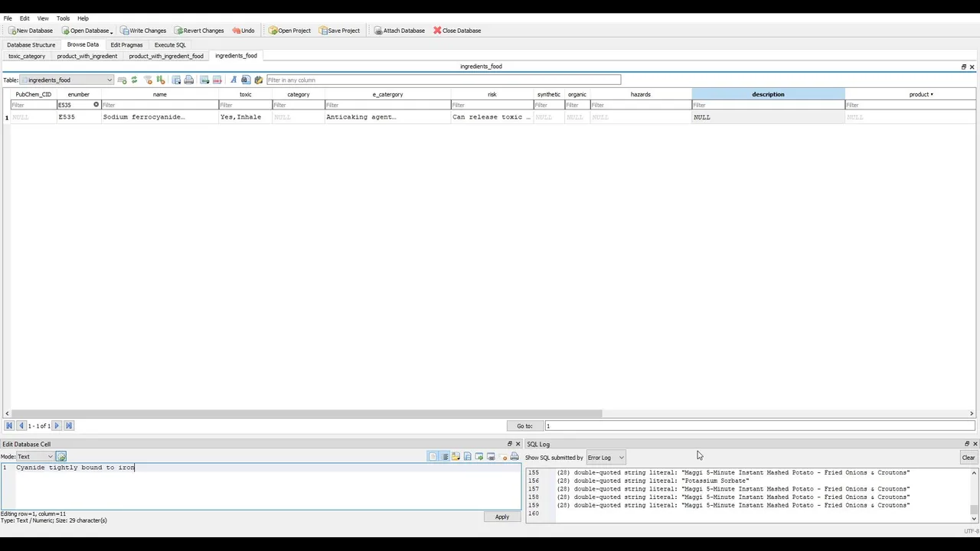
Task: Open the Edit menu
Action: (24, 18)
